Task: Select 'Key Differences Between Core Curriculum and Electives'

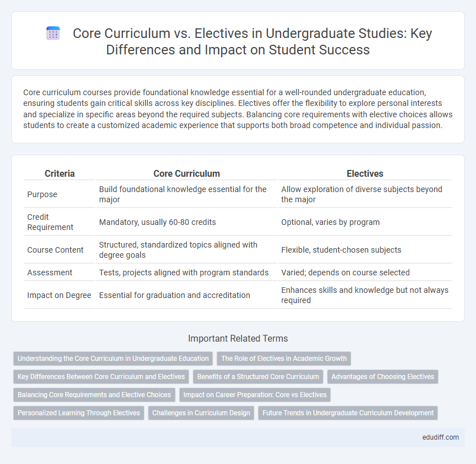Action: [101, 377]
